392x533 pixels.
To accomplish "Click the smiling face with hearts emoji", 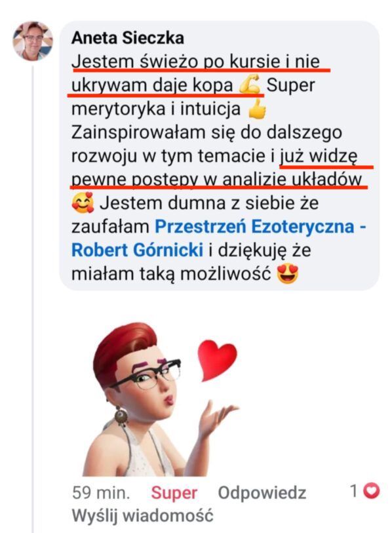I will [83, 203].
